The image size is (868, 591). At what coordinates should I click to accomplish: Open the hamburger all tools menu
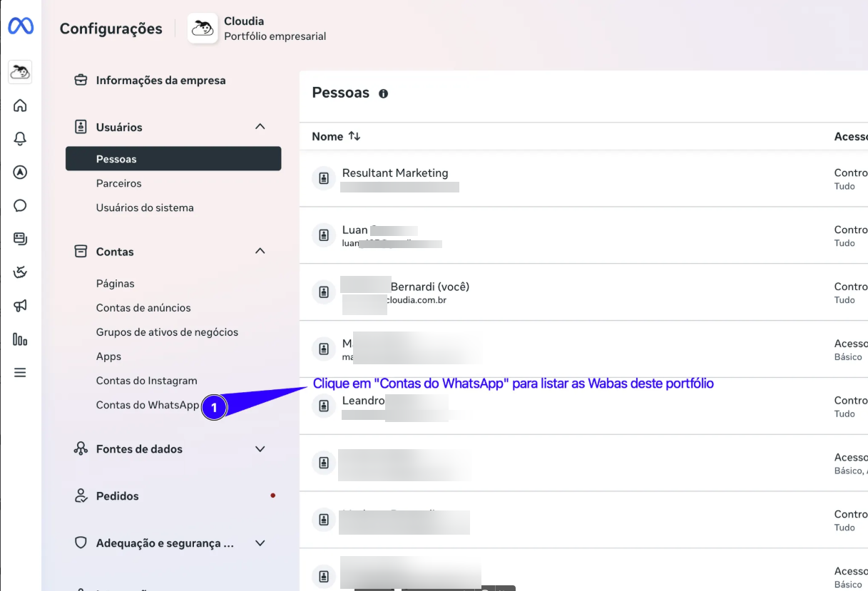click(x=20, y=372)
